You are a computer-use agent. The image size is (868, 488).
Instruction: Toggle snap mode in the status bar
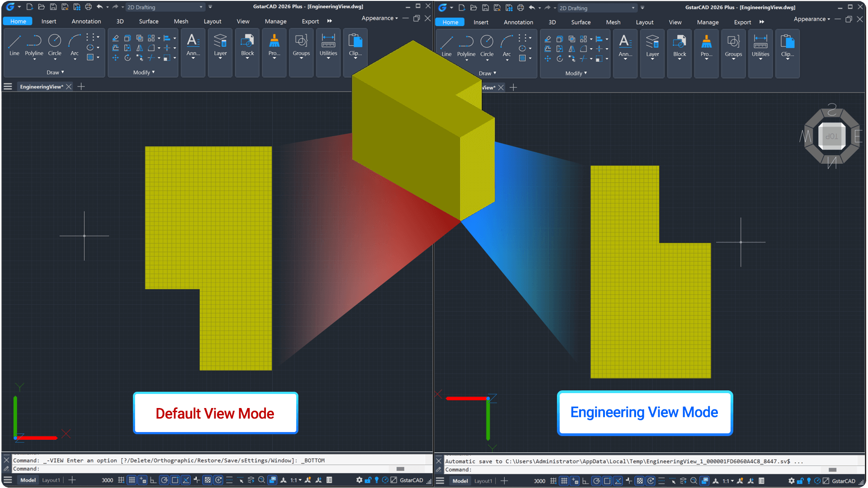tap(120, 480)
